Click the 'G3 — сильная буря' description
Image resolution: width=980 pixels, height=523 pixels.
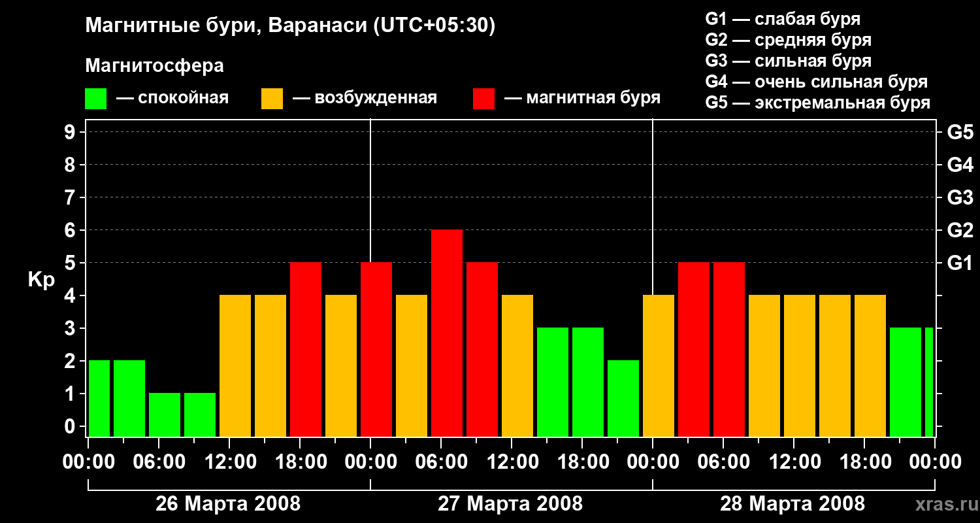tap(788, 61)
